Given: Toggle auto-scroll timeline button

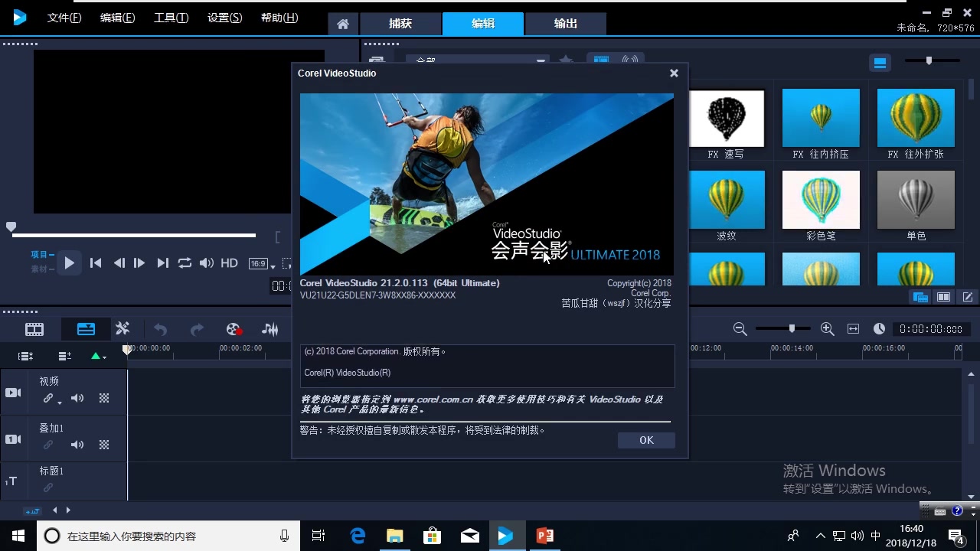Looking at the screenshot, I should pyautogui.click(x=32, y=510).
